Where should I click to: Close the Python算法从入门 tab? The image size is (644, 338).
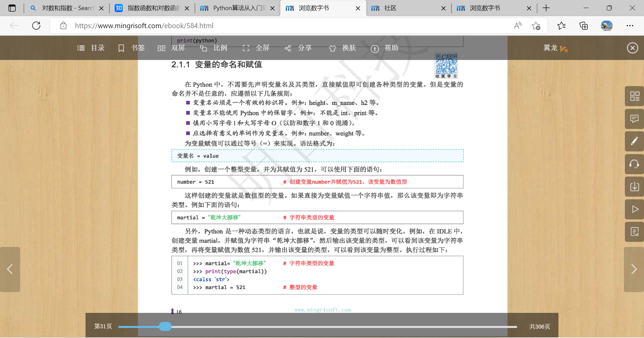point(272,8)
